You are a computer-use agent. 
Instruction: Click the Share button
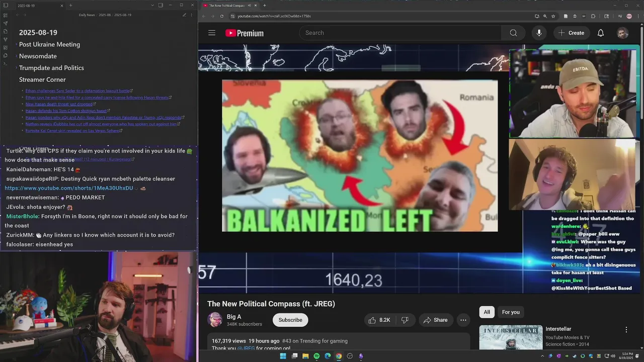click(435, 320)
